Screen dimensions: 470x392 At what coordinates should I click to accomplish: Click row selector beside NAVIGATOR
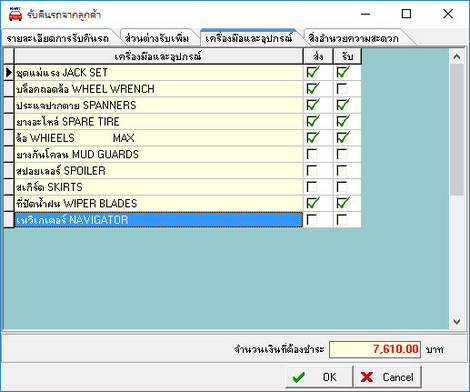click(x=9, y=220)
